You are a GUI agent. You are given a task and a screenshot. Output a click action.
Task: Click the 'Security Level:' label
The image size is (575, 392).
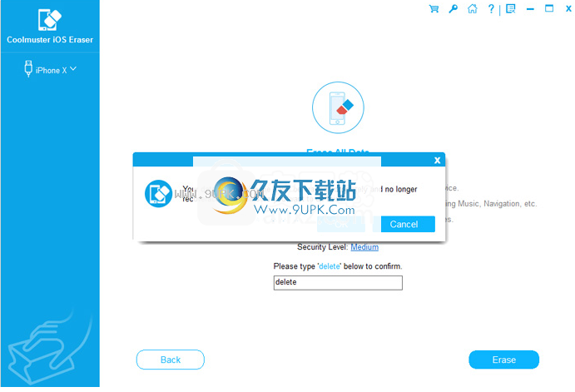[x=322, y=247]
